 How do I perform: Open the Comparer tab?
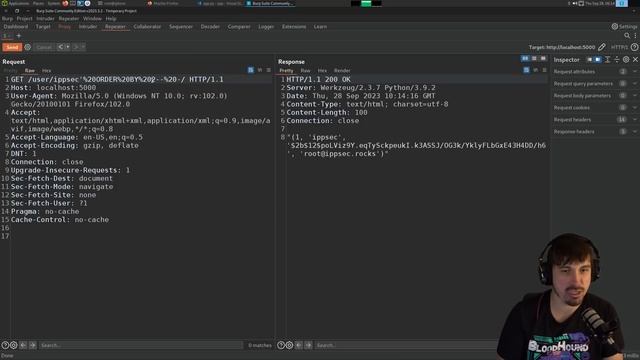[x=239, y=27]
